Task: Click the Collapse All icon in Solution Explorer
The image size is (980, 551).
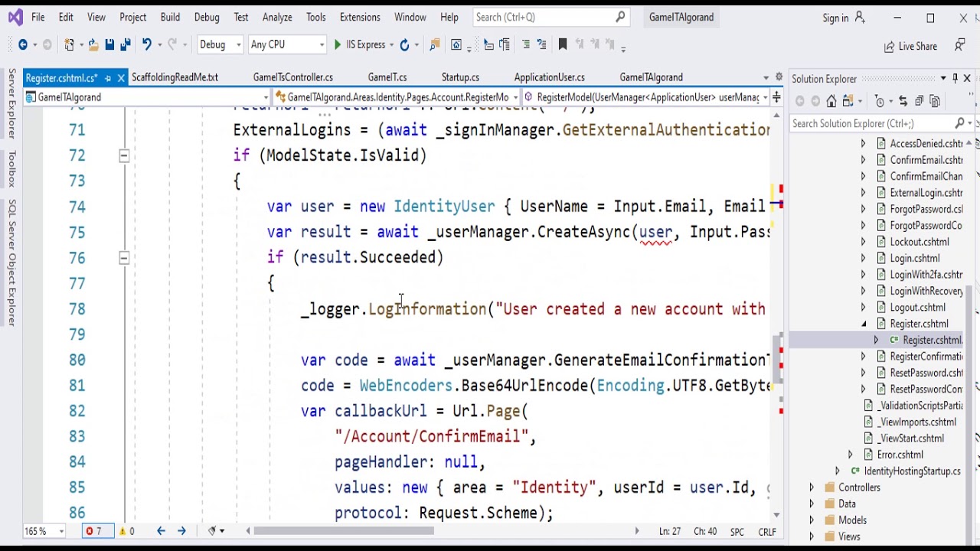Action: [x=920, y=101]
